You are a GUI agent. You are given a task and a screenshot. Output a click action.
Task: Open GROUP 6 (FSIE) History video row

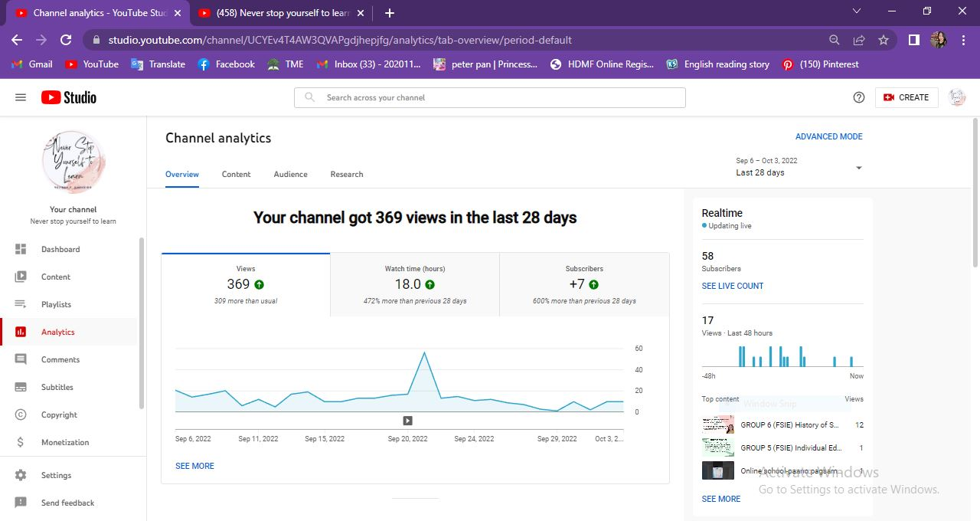coord(782,424)
